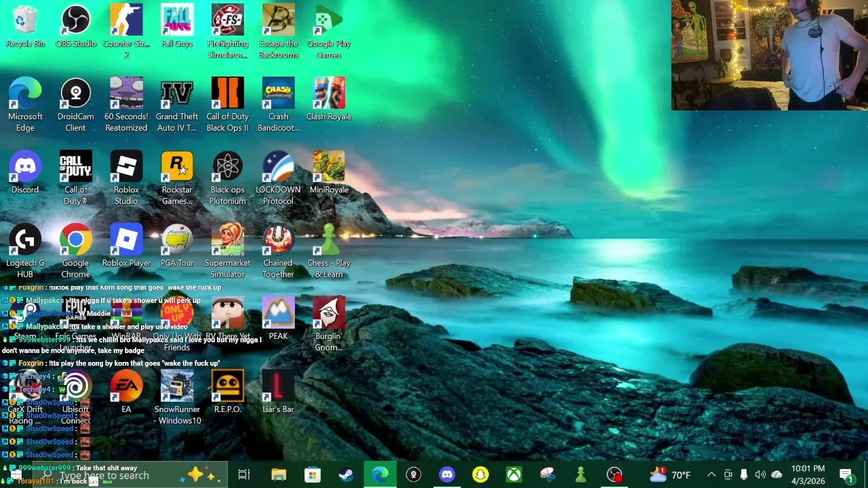Select the Escape the Backrooms icon
The width and height of the screenshot is (868, 488).
click(x=278, y=32)
